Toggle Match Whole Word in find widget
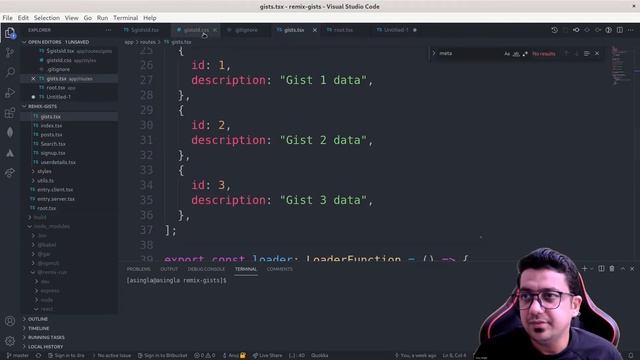 [516, 53]
